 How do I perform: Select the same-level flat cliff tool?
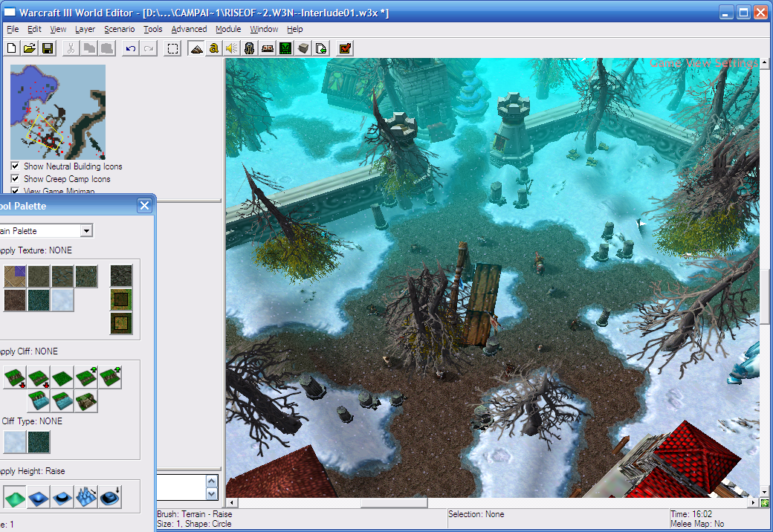(x=62, y=377)
